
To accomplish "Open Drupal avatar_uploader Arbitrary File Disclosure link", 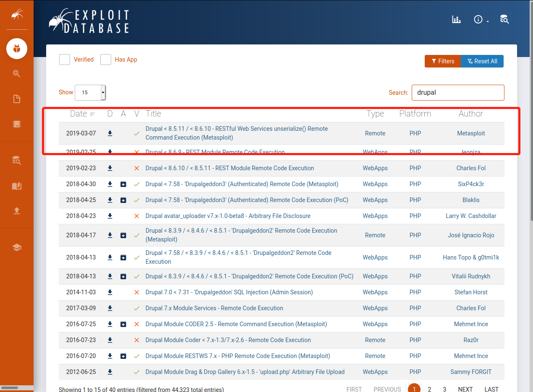I will pyautogui.click(x=228, y=216).
